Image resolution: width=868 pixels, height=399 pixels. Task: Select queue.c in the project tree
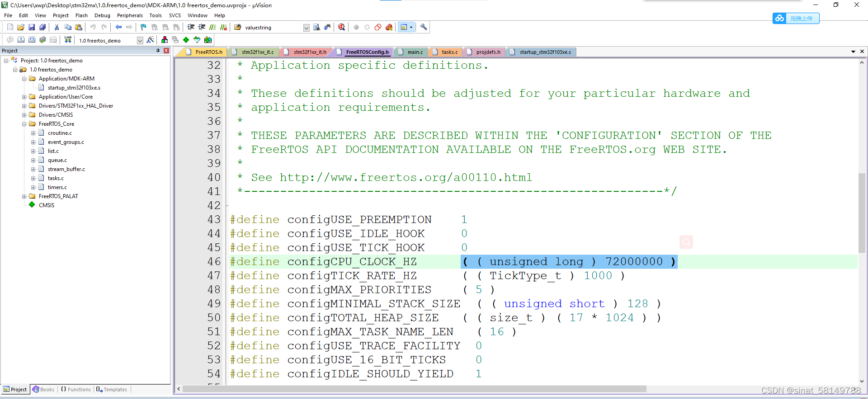click(57, 160)
